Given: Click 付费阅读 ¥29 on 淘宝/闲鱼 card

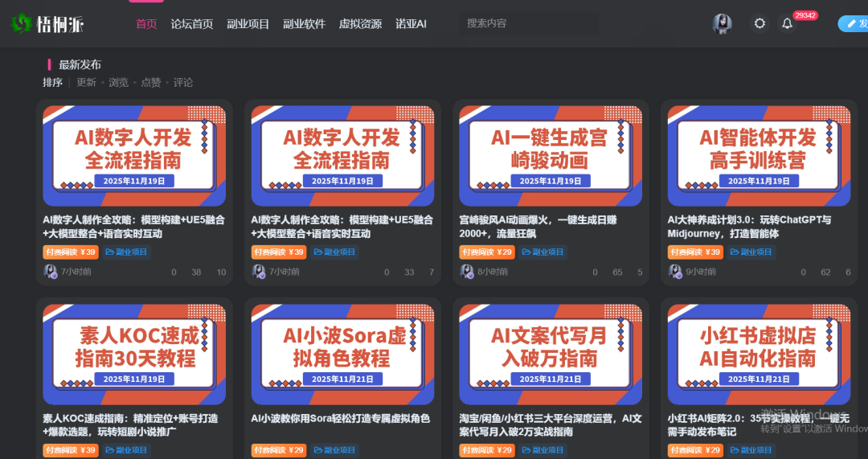Looking at the screenshot, I should [x=487, y=450].
